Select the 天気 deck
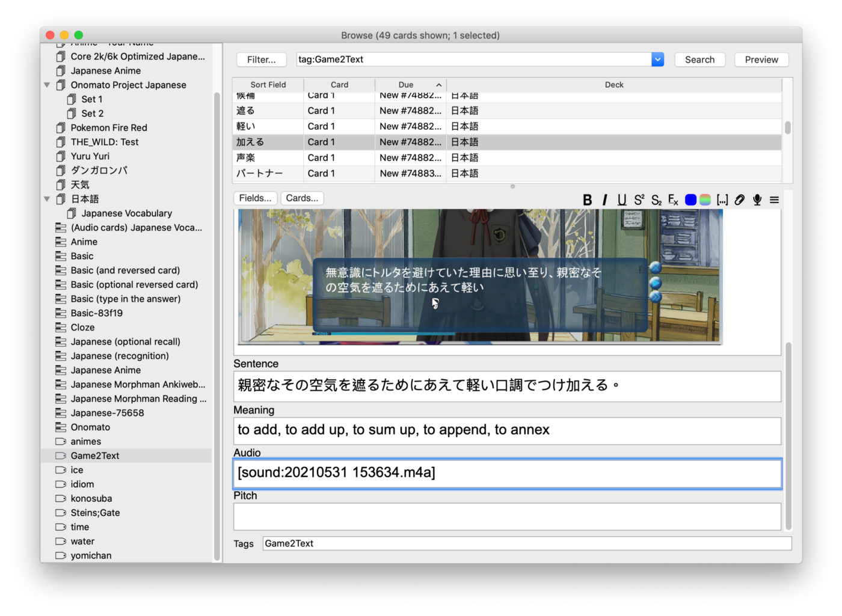 pos(80,185)
